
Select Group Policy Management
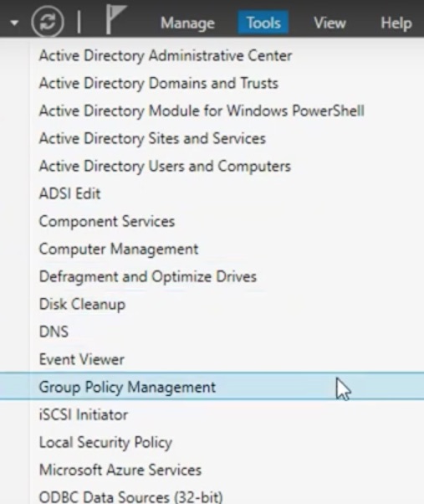point(212,386)
